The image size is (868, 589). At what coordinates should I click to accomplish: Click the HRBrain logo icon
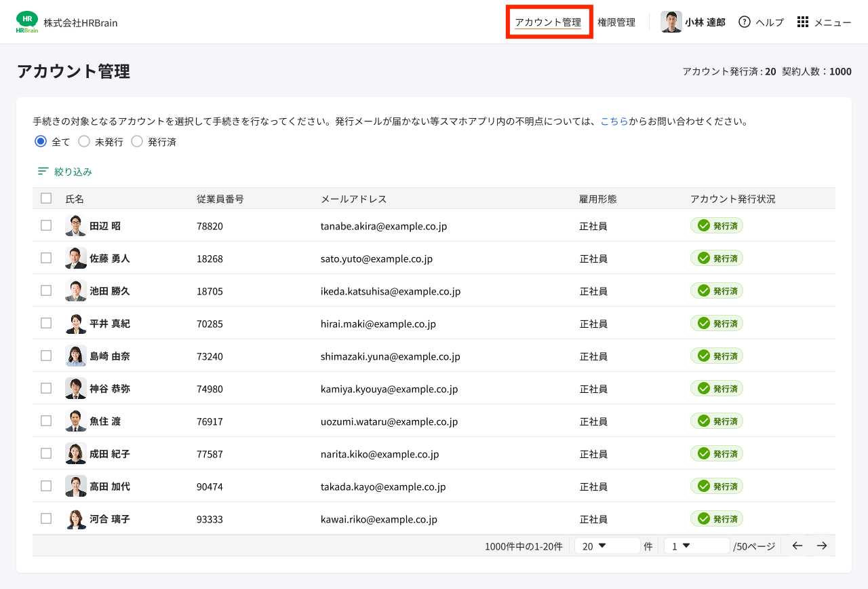click(x=26, y=21)
